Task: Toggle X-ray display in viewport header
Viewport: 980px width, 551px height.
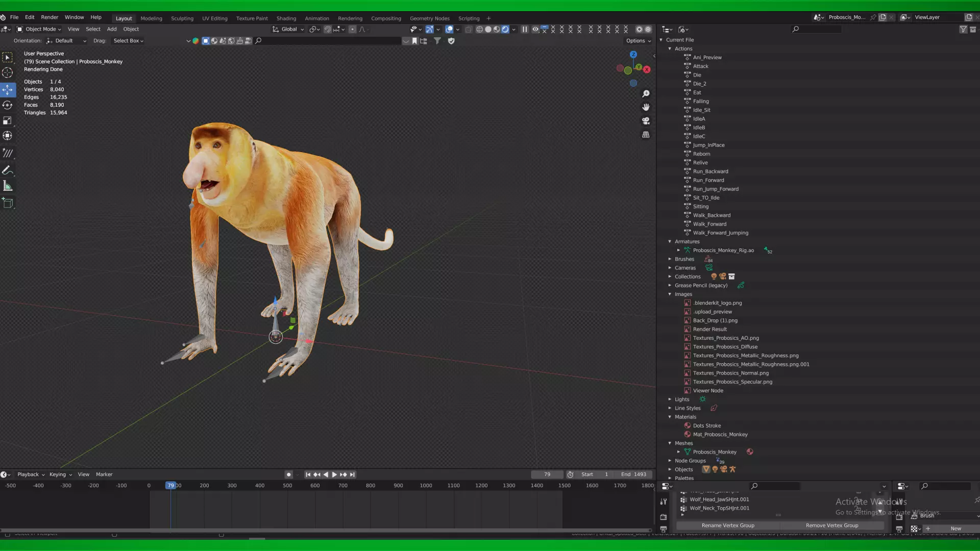Action: (469, 30)
